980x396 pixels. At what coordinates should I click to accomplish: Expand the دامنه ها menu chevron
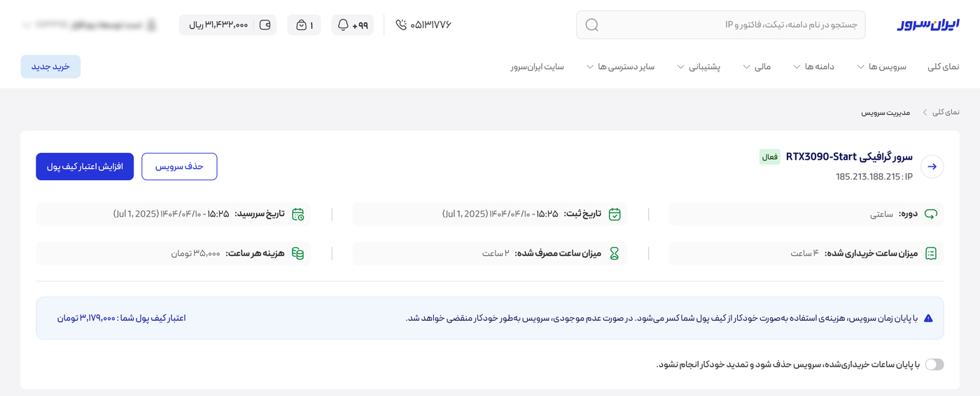(x=797, y=67)
